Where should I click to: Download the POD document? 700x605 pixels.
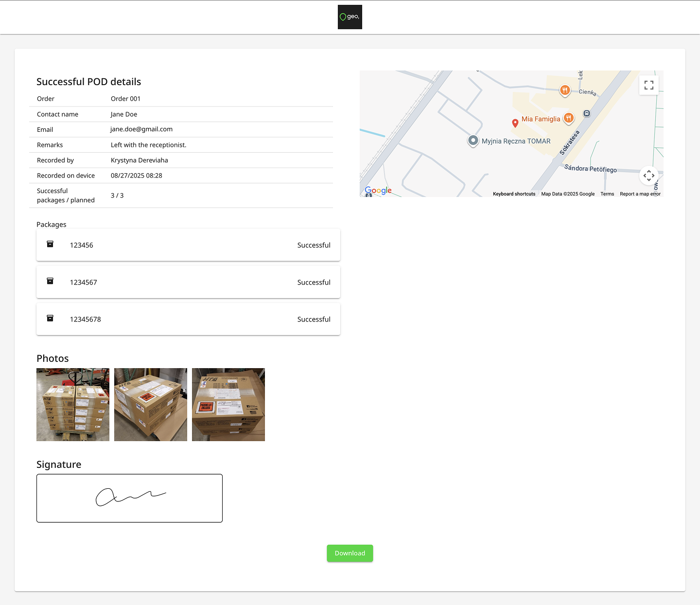(x=350, y=553)
